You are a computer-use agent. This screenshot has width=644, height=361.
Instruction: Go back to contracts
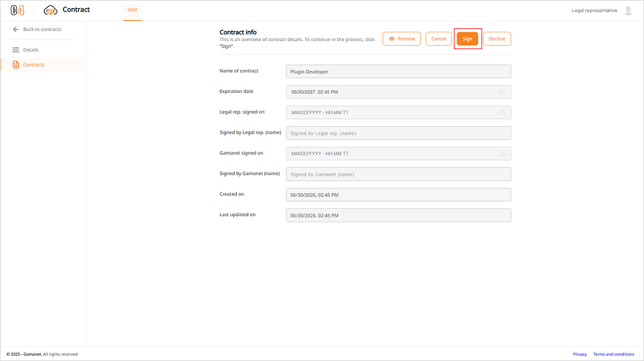[x=37, y=29]
